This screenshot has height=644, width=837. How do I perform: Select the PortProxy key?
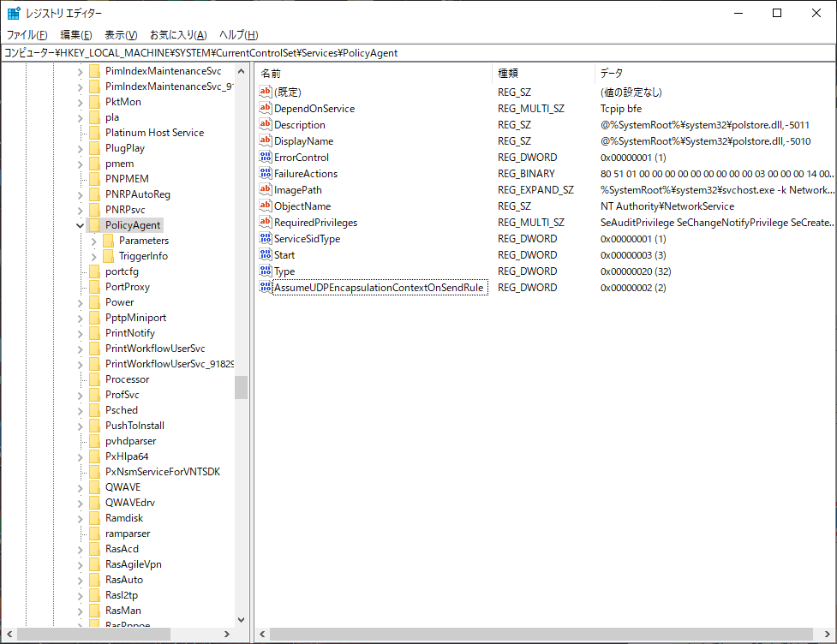pyautogui.click(x=127, y=287)
